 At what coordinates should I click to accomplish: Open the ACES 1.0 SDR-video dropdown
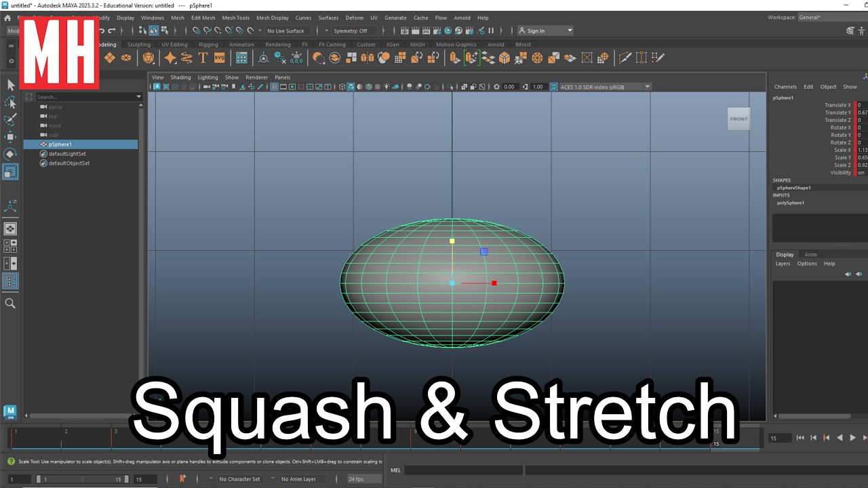pos(605,87)
